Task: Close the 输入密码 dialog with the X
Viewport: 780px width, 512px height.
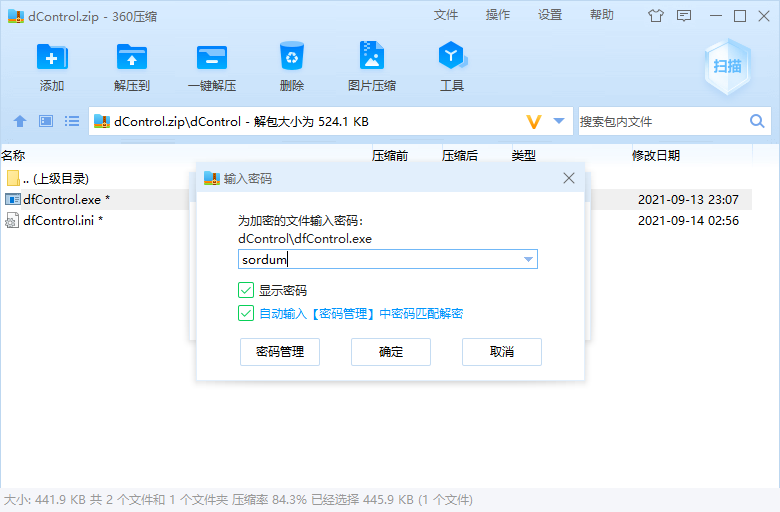Action: [x=569, y=178]
